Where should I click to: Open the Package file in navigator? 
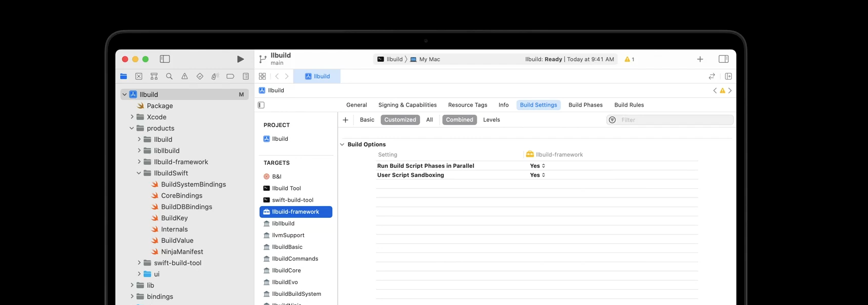pos(155,106)
